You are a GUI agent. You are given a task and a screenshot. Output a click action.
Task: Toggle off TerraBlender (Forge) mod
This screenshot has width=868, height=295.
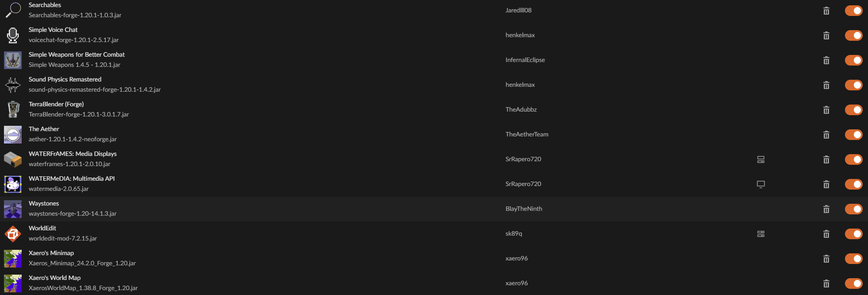coord(853,110)
